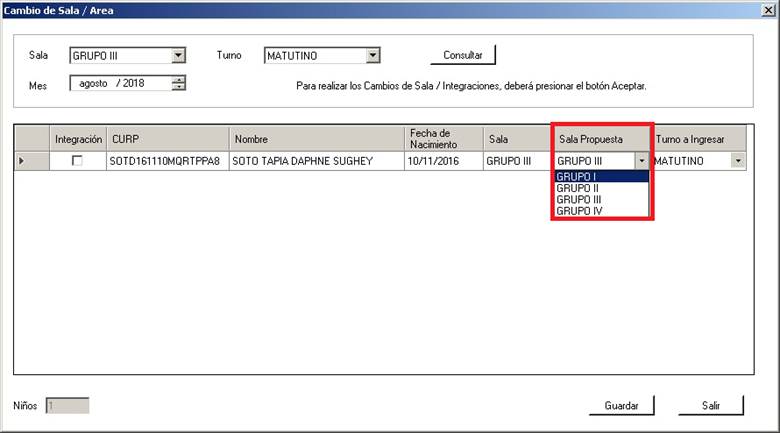Choose GRUPO II in the dropdown list
This screenshot has width=780, height=433.
(602, 188)
